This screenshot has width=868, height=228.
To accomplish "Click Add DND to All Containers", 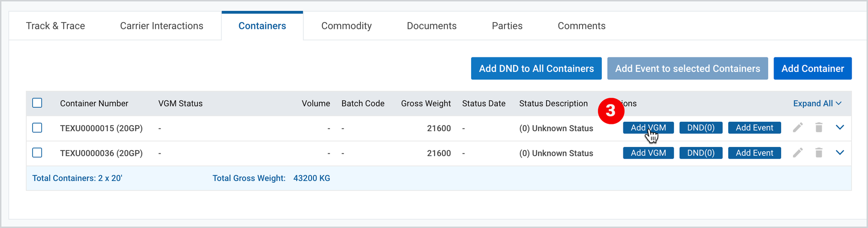I will tap(536, 68).
